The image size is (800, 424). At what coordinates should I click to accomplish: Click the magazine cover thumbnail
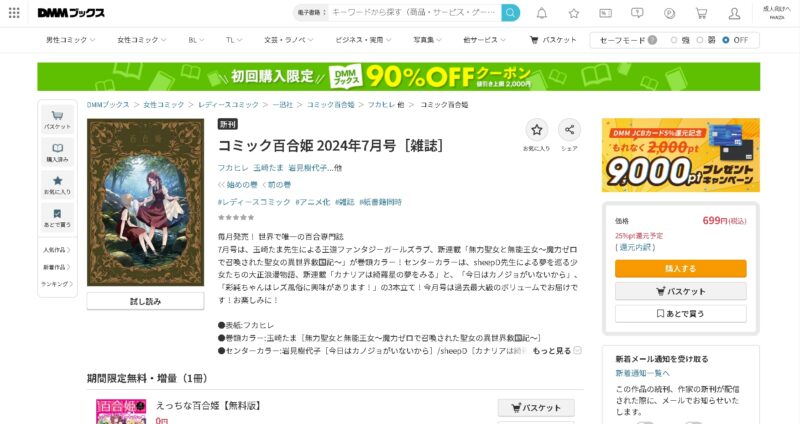pos(145,203)
